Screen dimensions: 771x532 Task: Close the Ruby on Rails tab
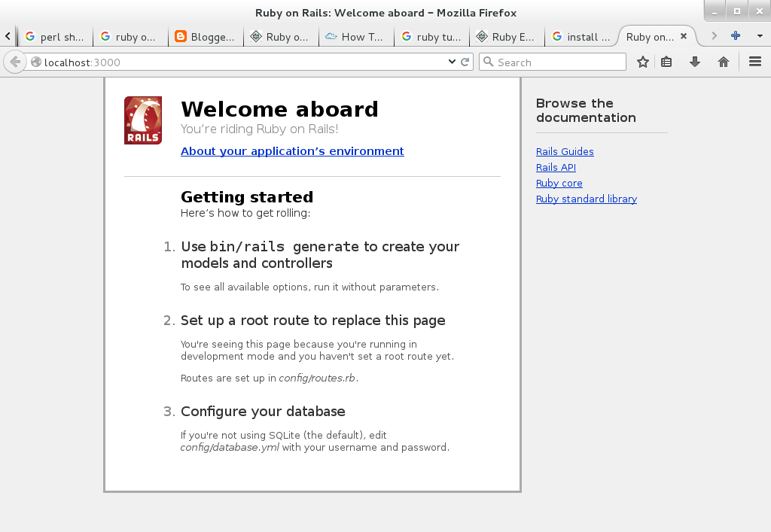tap(684, 36)
